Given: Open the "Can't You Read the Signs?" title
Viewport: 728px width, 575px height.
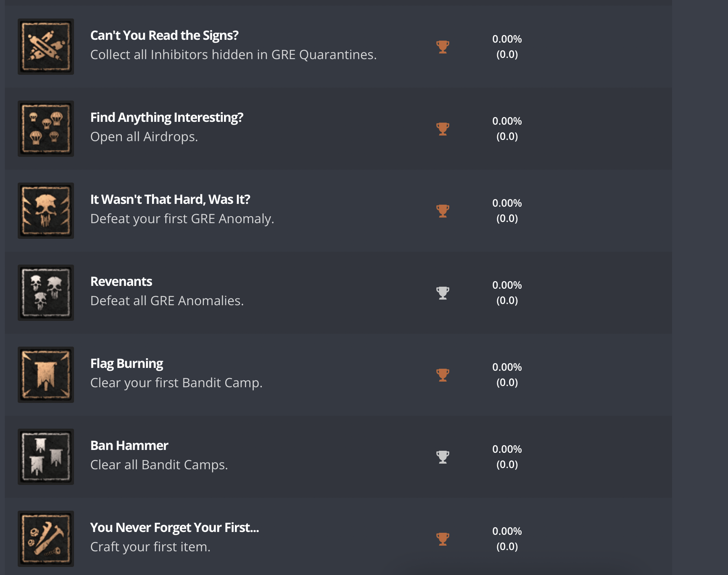Looking at the screenshot, I should click(164, 35).
